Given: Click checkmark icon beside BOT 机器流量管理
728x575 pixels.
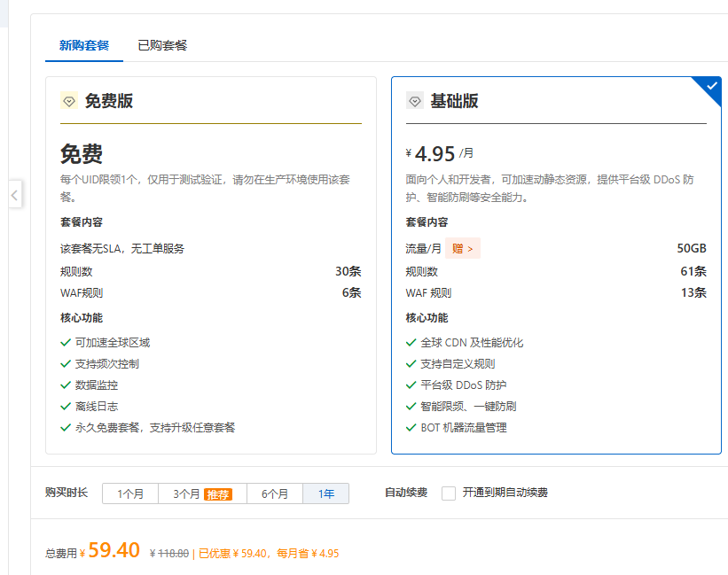Looking at the screenshot, I should coord(411,428).
